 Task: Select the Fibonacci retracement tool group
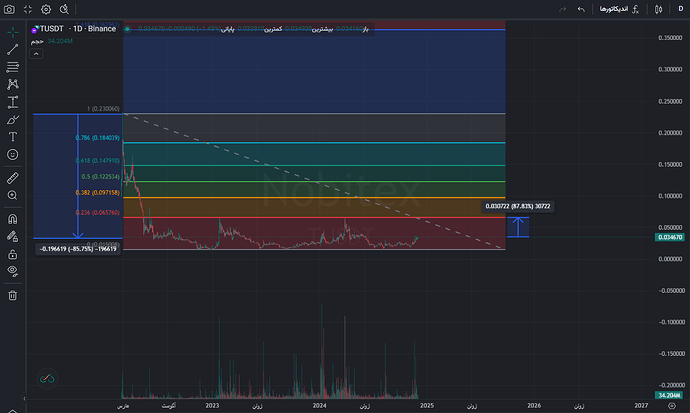click(x=13, y=67)
